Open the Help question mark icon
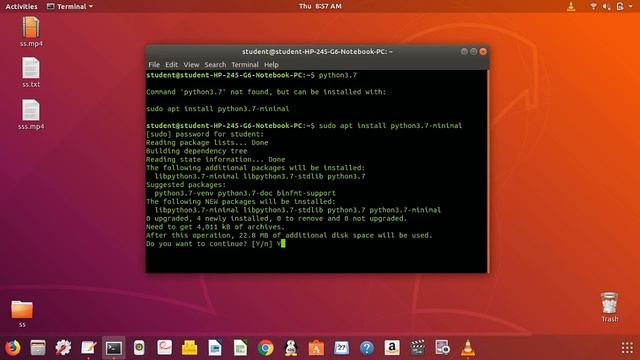The image size is (640, 360). coord(367,348)
